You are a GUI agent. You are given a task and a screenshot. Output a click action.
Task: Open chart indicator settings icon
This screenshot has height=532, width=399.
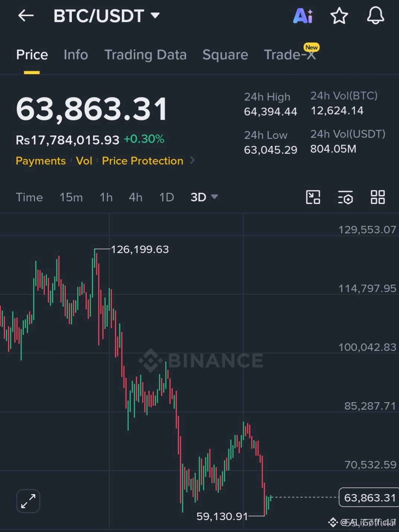(345, 197)
